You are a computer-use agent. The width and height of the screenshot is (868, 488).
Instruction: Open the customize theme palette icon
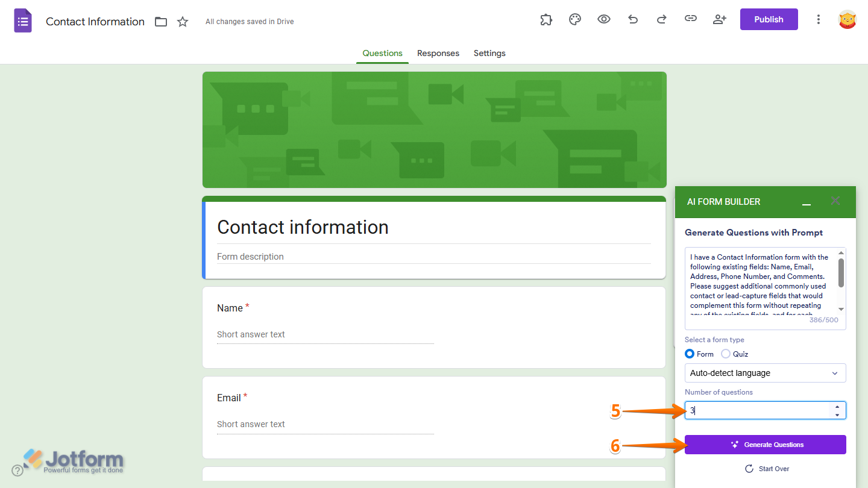(574, 19)
